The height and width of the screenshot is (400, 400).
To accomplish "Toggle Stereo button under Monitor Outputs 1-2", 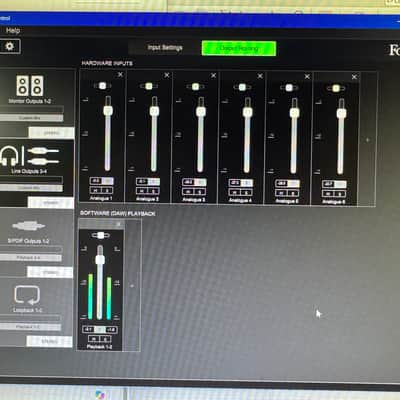I will (51, 133).
